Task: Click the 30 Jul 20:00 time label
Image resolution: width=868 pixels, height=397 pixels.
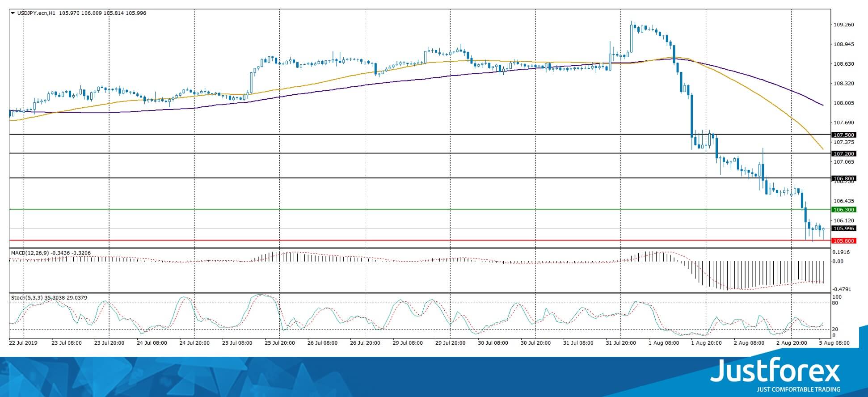Action: pyautogui.click(x=536, y=343)
